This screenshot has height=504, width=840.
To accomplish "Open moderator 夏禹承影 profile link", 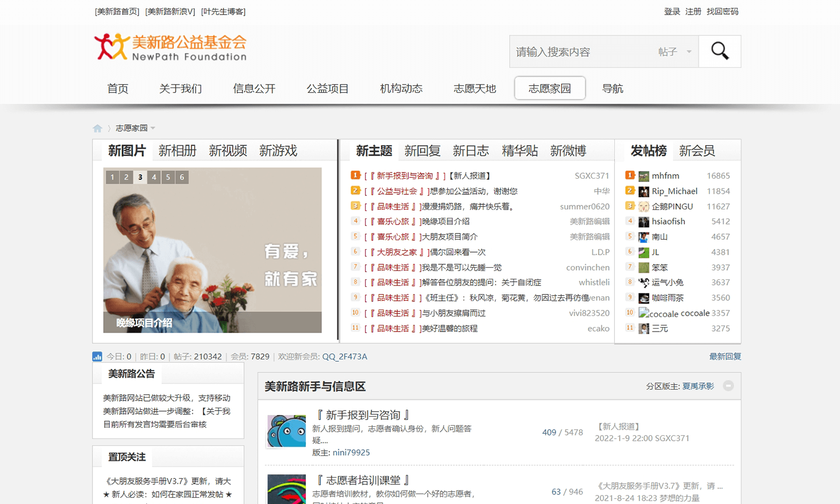I will click(x=698, y=386).
